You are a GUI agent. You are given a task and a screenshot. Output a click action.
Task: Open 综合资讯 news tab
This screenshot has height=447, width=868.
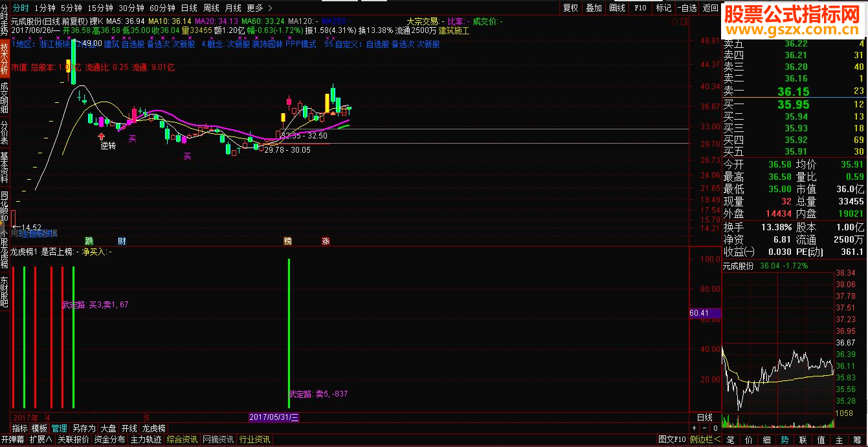[182, 440]
